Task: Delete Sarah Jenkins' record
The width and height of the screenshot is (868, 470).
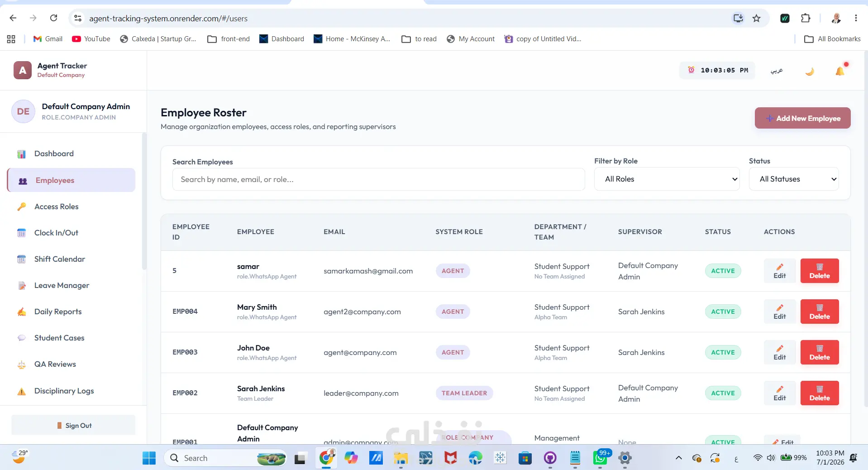Action: 819,393
